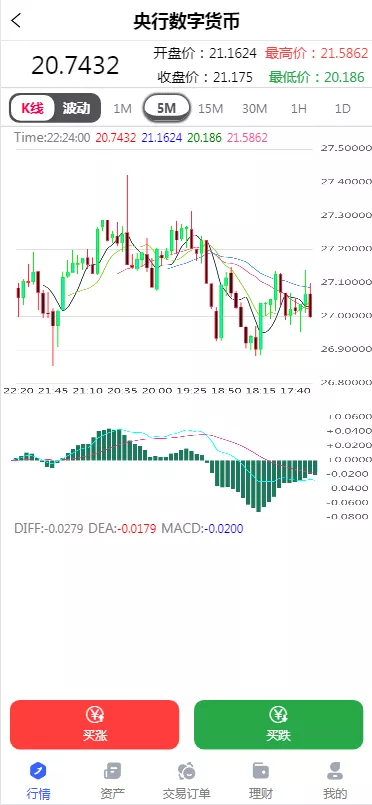The image size is (372, 805).
Task: Select the 1M interval
Action: pyautogui.click(x=123, y=108)
